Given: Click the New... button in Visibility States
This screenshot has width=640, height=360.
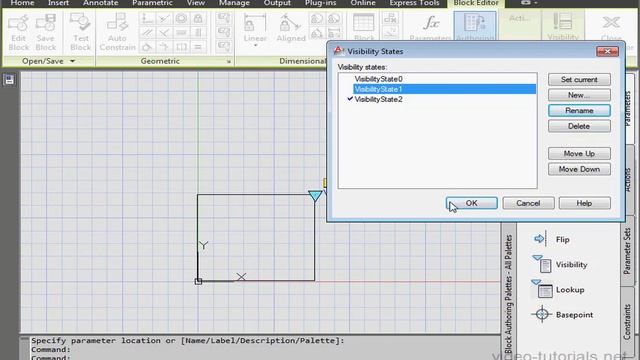Looking at the screenshot, I should [579, 95].
